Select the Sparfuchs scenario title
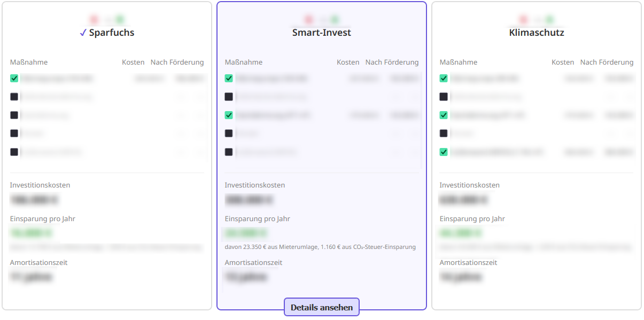644x320 pixels. tap(112, 33)
